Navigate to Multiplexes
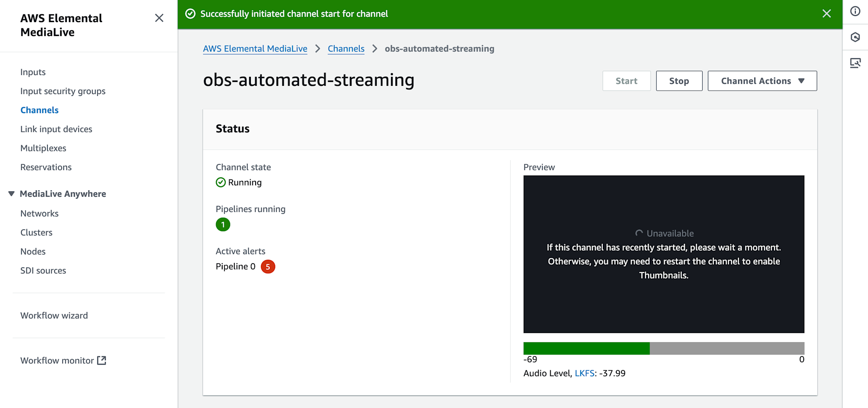The width and height of the screenshot is (868, 408). coord(43,148)
